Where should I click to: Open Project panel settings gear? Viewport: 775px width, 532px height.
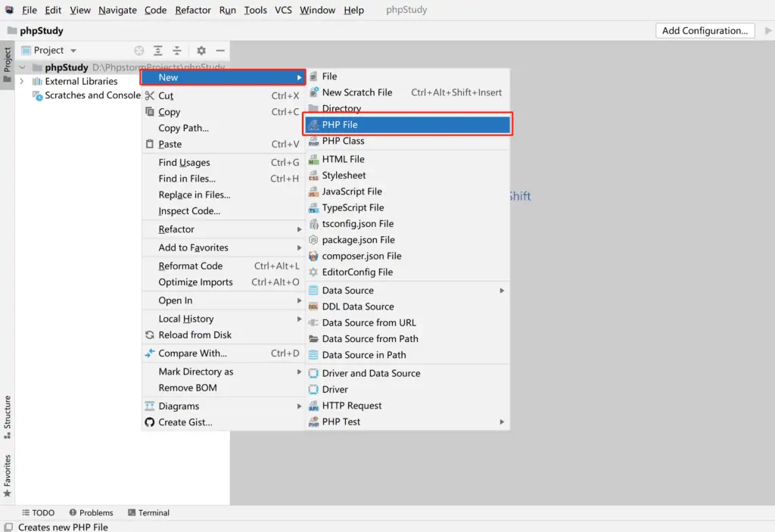pyautogui.click(x=201, y=51)
